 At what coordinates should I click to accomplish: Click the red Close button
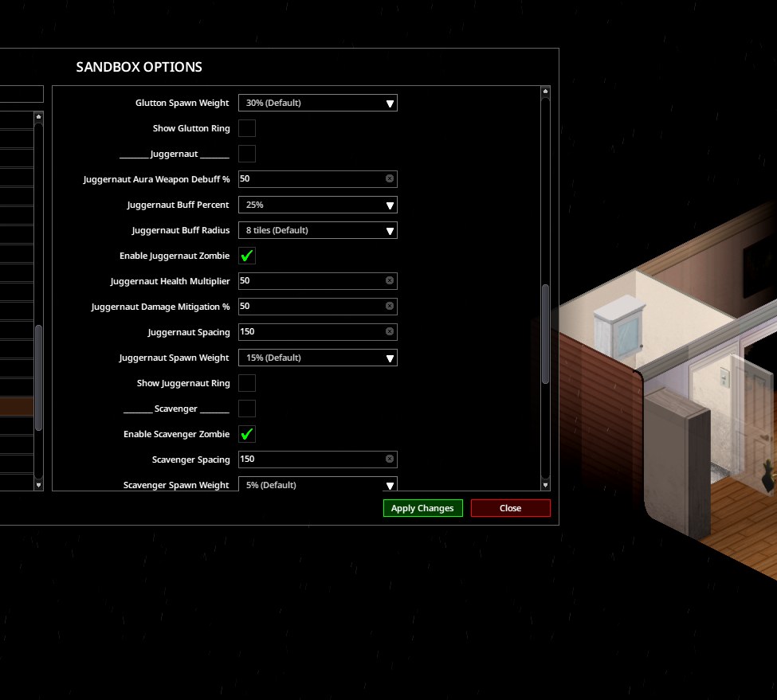(510, 508)
